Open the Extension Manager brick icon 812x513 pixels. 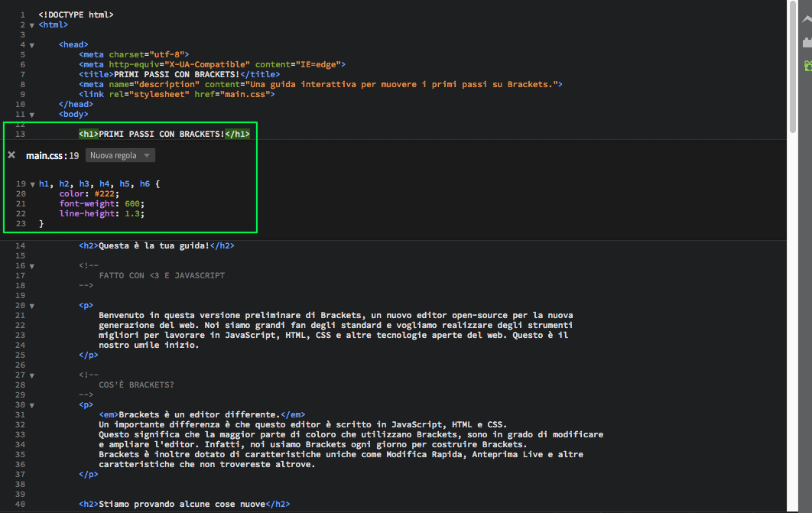807,44
